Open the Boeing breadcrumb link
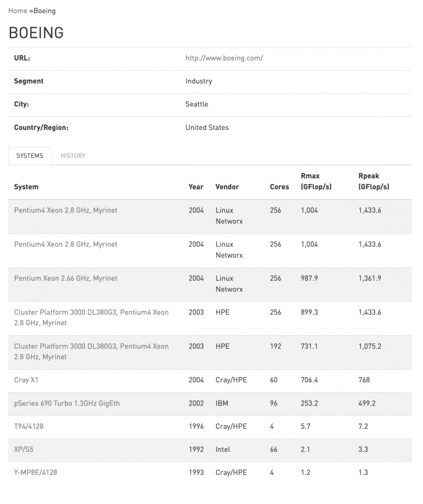The height and width of the screenshot is (504, 423). pos(44,11)
